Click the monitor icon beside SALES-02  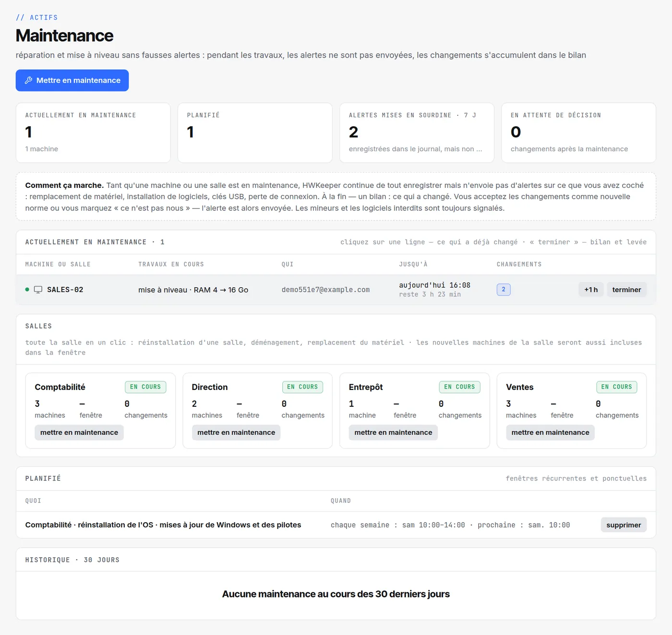[38, 290]
